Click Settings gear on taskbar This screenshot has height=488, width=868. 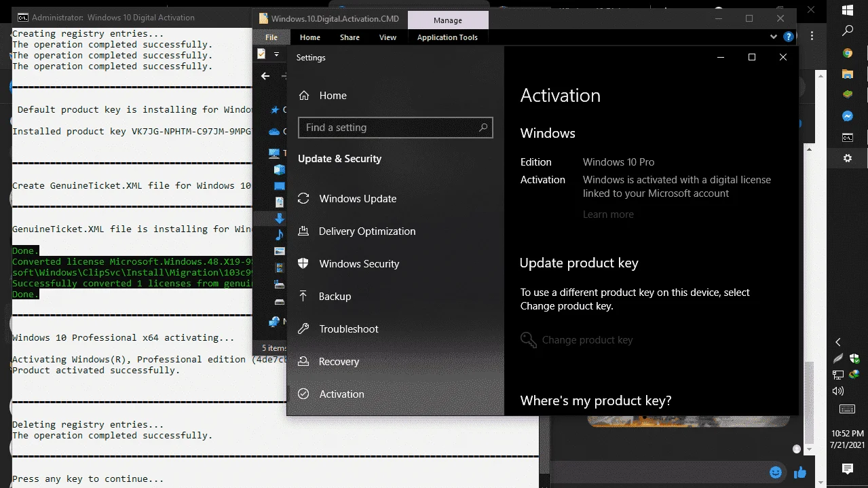click(x=847, y=158)
